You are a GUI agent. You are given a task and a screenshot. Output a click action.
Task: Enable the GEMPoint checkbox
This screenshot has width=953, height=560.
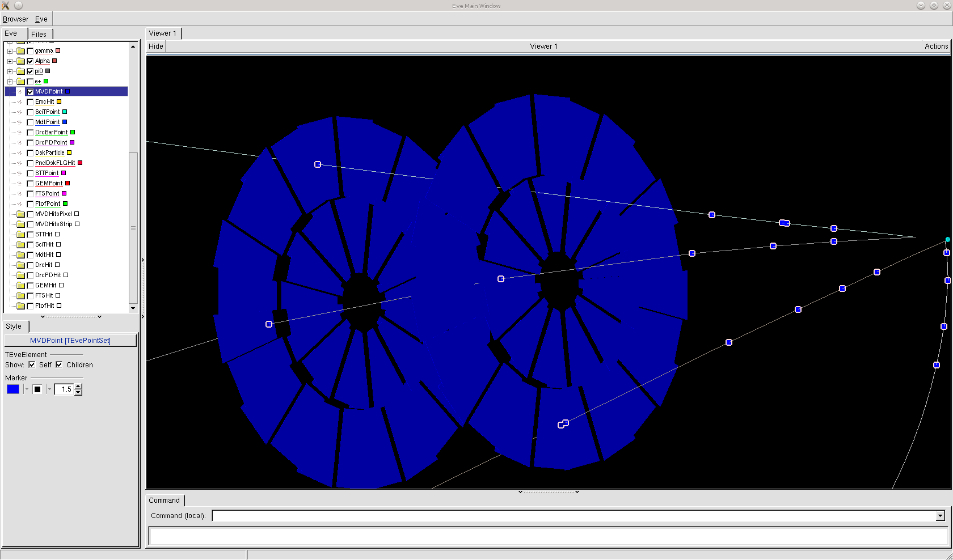[31, 184]
